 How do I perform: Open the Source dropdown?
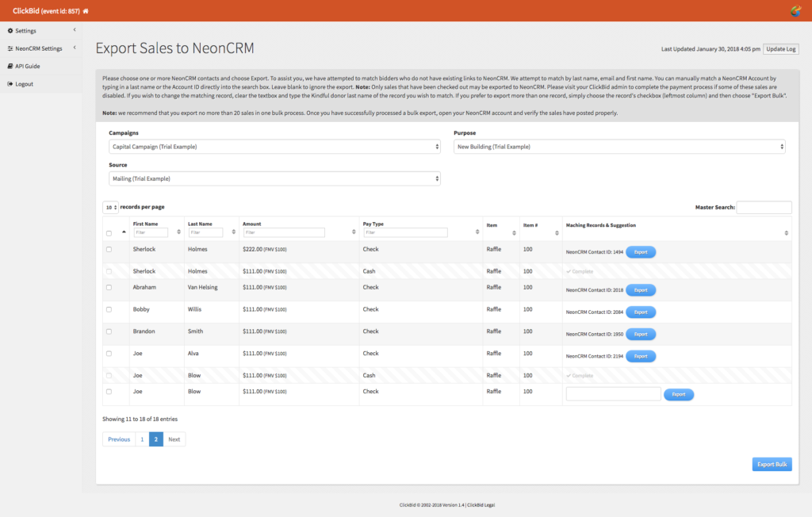(274, 178)
